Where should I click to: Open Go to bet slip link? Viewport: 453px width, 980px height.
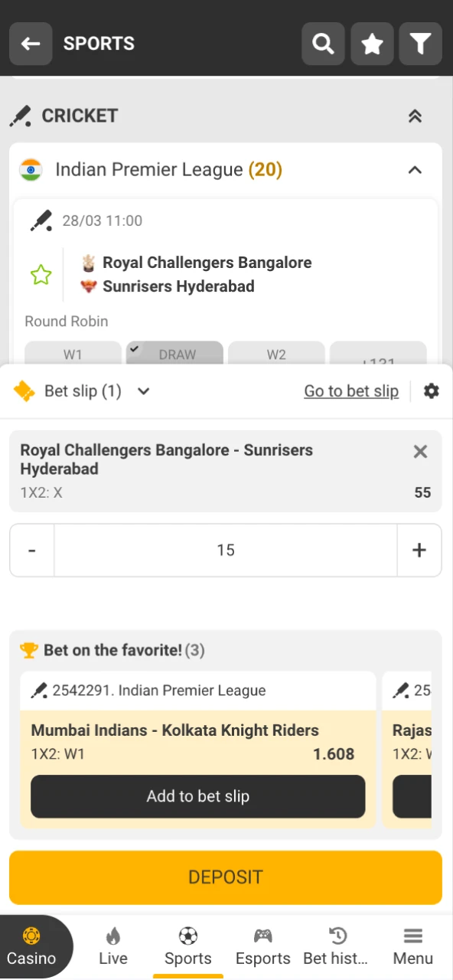pyautogui.click(x=351, y=390)
